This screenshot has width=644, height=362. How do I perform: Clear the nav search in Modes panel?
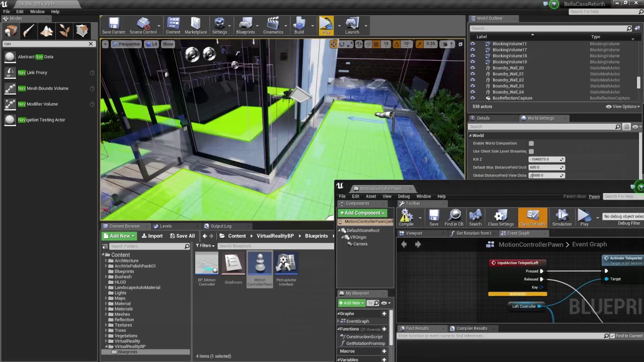click(x=91, y=44)
